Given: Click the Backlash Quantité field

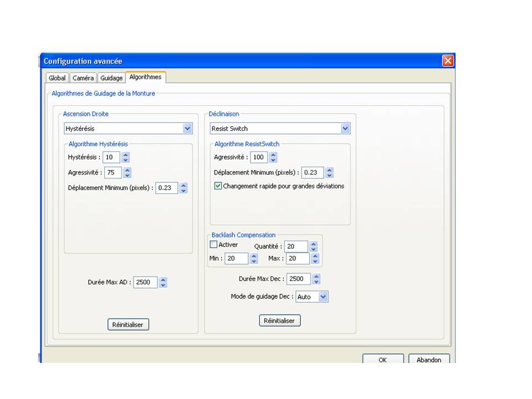Looking at the screenshot, I should (296, 246).
